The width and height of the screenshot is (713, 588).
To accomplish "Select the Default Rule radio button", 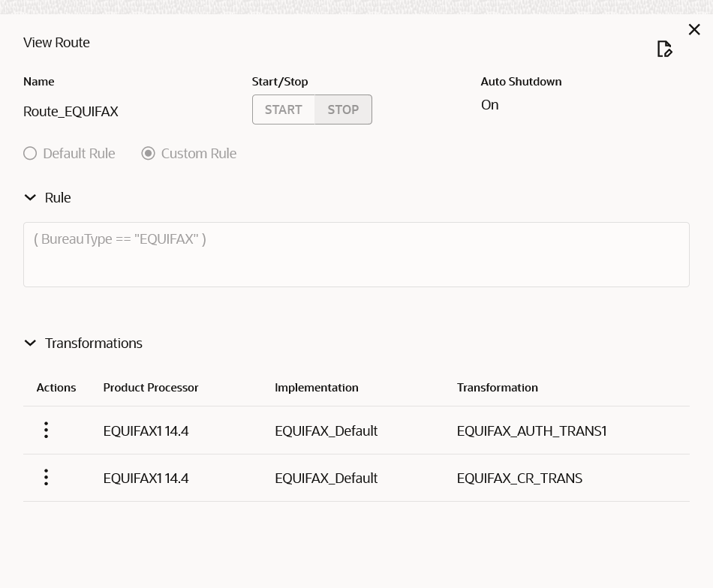I will click(x=30, y=154).
